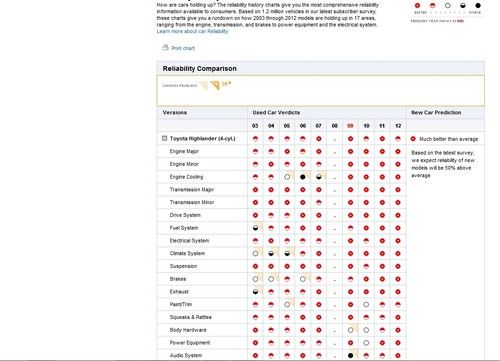Click the 'Used Car Verdicts' heading
500x361 pixels.
[x=276, y=112]
